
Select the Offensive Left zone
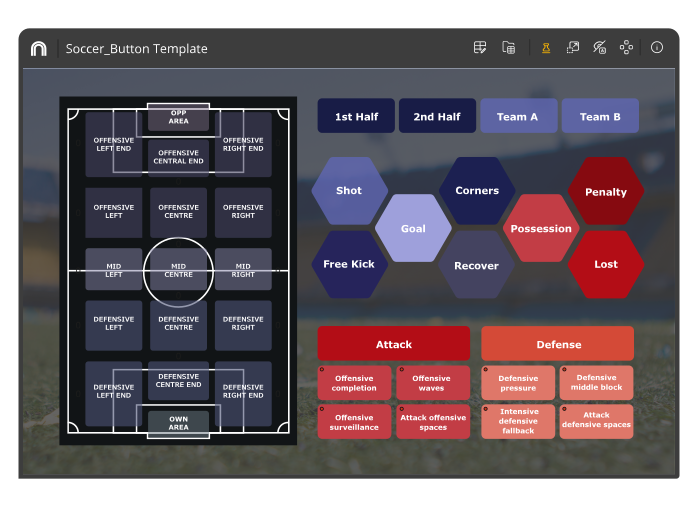pos(114,212)
